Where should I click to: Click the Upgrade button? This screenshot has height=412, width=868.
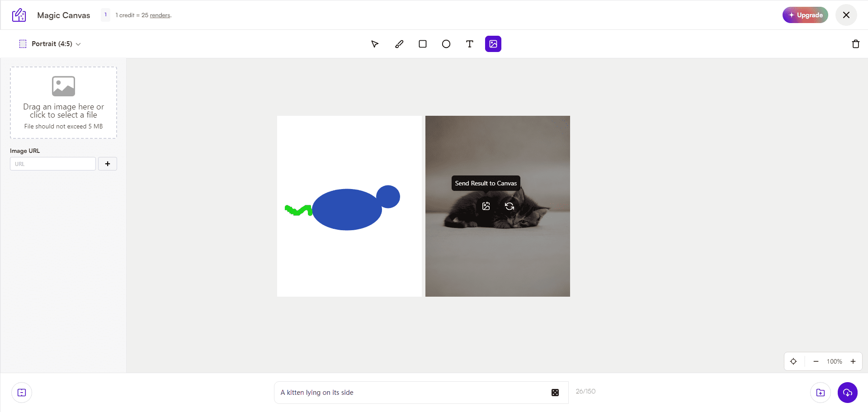point(805,15)
